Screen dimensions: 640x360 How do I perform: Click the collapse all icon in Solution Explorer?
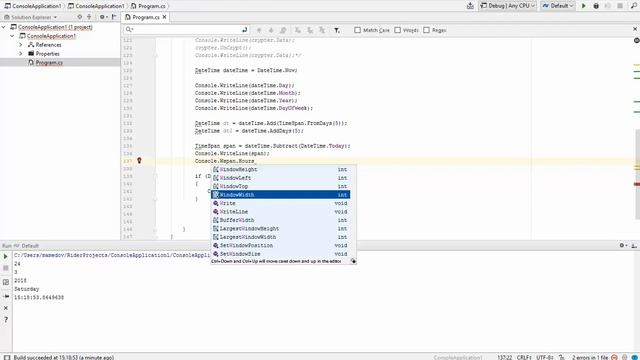[89, 17]
